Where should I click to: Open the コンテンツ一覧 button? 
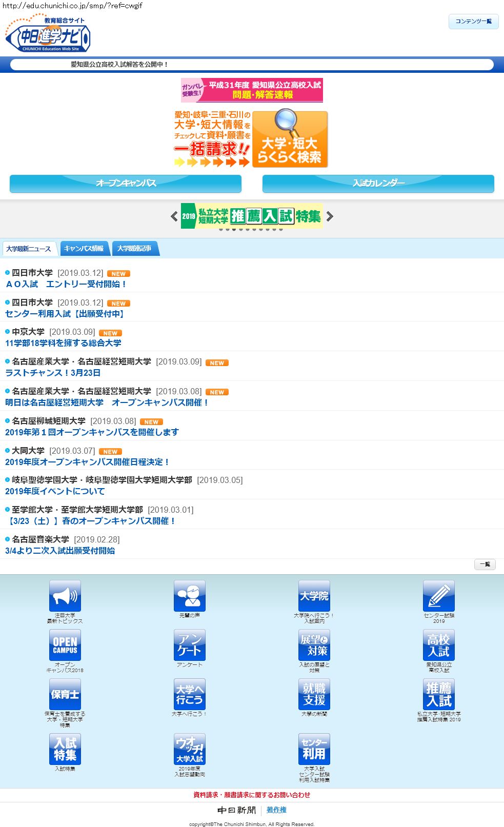click(x=473, y=22)
